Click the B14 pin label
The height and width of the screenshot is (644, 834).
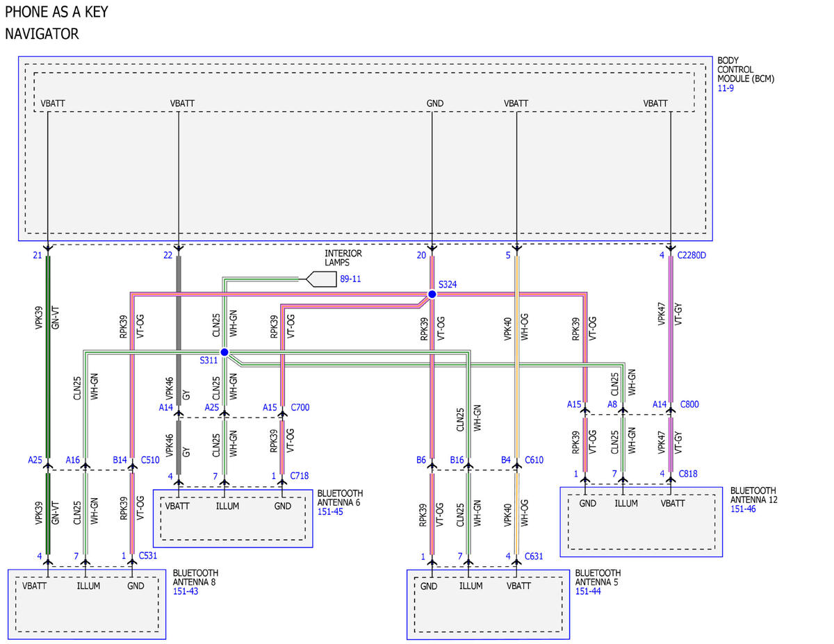click(120, 460)
